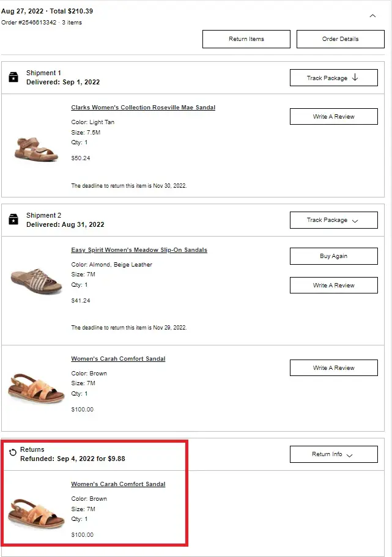The height and width of the screenshot is (557, 392).
Task: Collapse the order with top chevron
Action: (372, 16)
